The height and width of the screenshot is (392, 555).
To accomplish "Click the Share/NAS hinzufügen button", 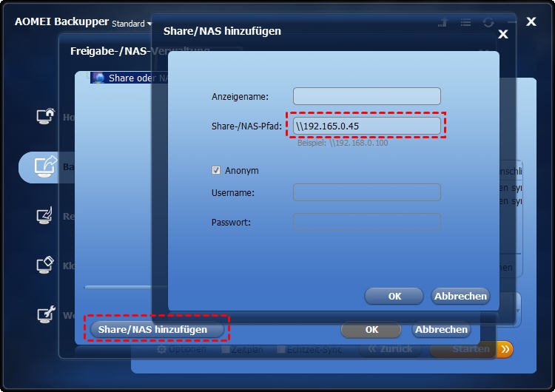I will (x=157, y=329).
